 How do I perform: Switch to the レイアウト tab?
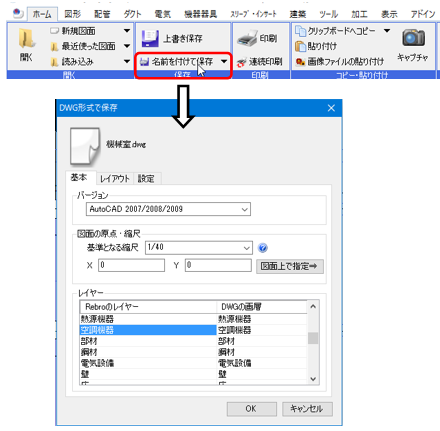tap(115, 179)
